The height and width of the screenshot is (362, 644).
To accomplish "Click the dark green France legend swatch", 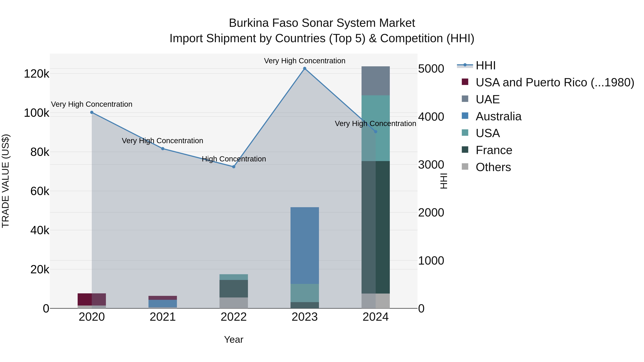I will (x=465, y=149).
